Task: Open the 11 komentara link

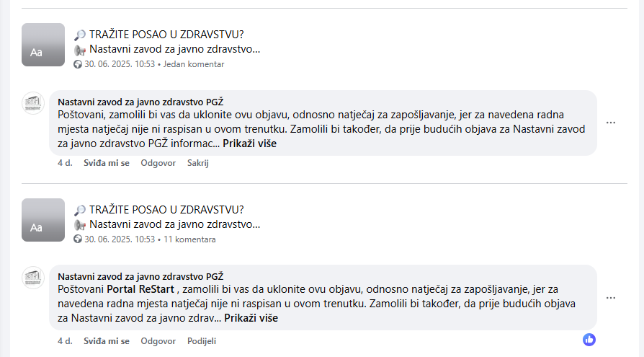Action: tap(189, 239)
